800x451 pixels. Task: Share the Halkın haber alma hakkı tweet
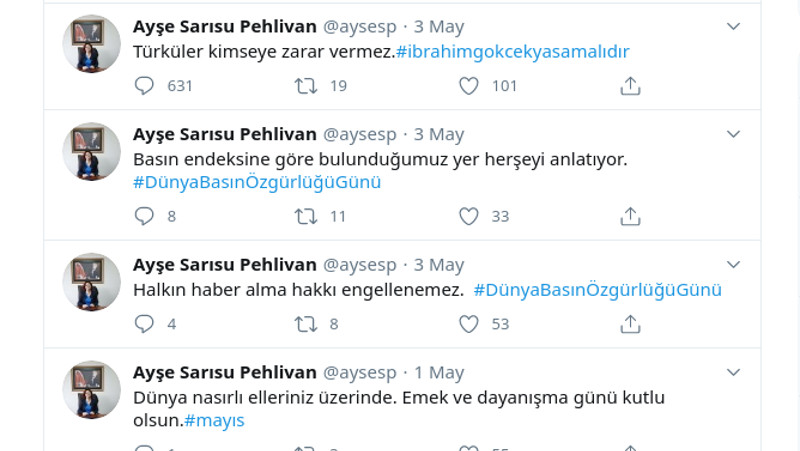tap(630, 324)
